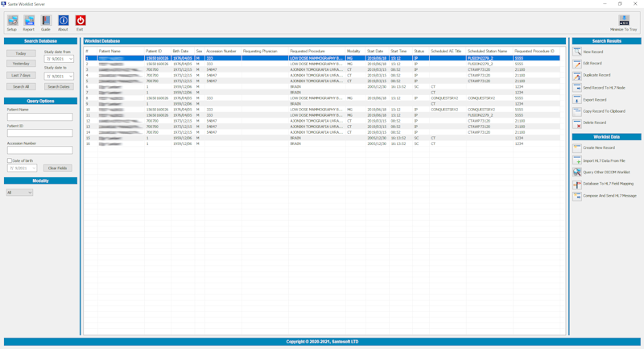The height and width of the screenshot is (349, 644).
Task: Click the View Record icon
Action: tap(577, 52)
